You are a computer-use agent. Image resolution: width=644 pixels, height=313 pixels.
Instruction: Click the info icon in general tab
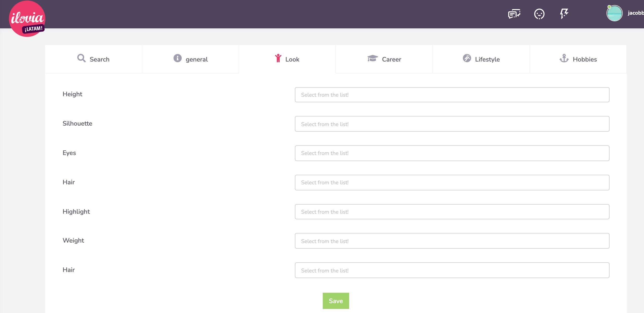coord(177,58)
